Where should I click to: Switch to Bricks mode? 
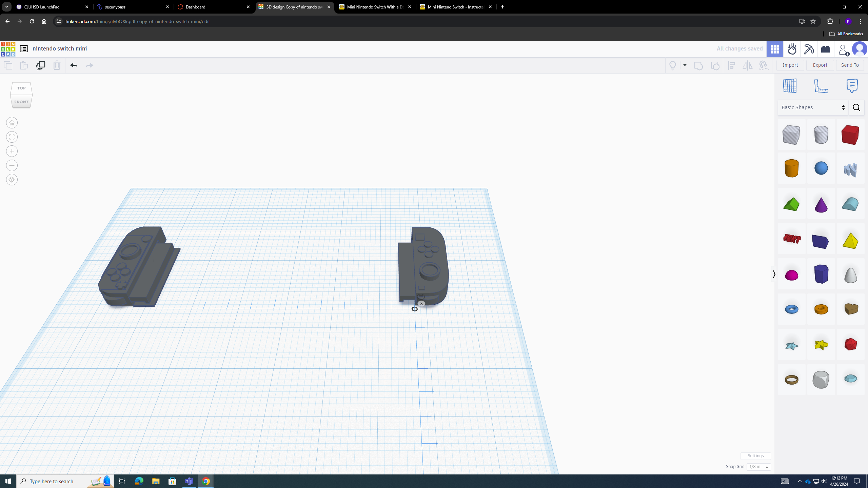coord(826,49)
